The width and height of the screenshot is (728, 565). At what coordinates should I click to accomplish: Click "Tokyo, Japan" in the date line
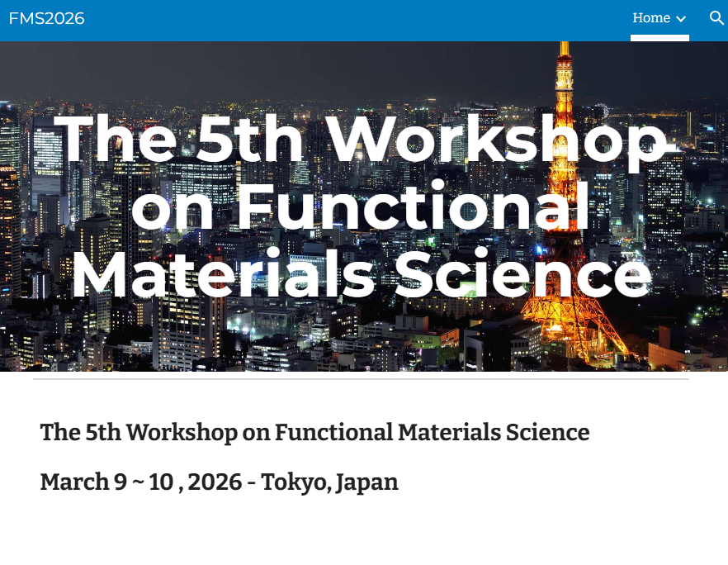(329, 482)
